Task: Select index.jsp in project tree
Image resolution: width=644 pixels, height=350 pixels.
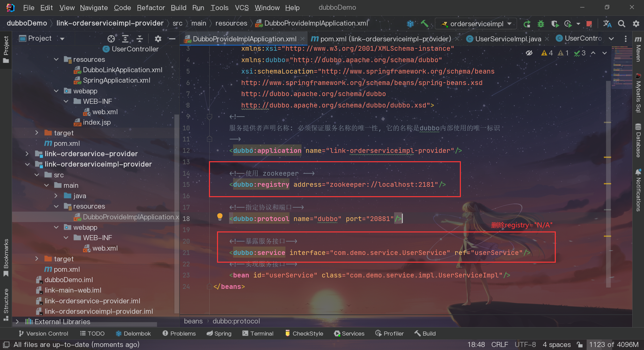Action: (97, 122)
